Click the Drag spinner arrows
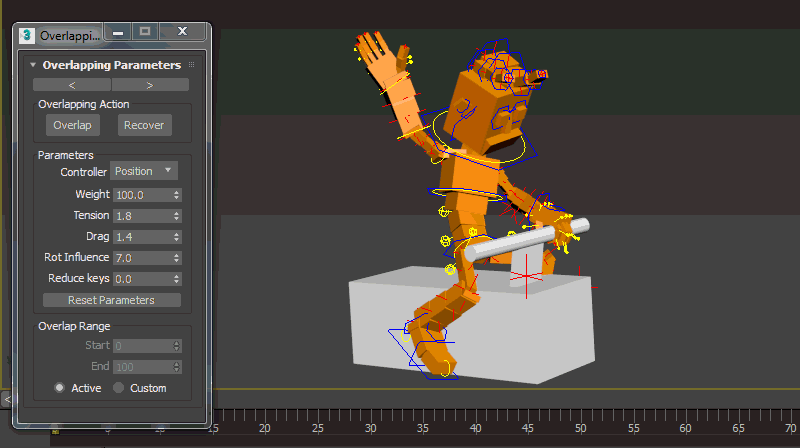This screenshot has height=448, width=800. pos(177,237)
